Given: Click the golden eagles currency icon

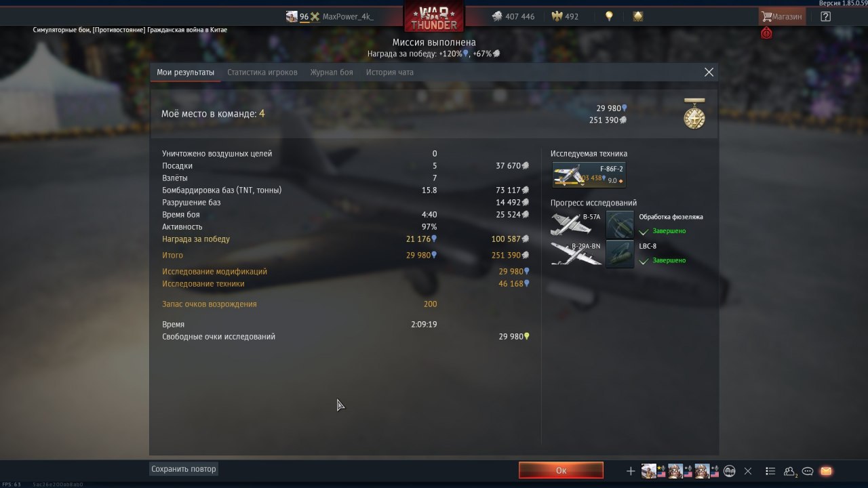Looking at the screenshot, I should click(557, 16).
